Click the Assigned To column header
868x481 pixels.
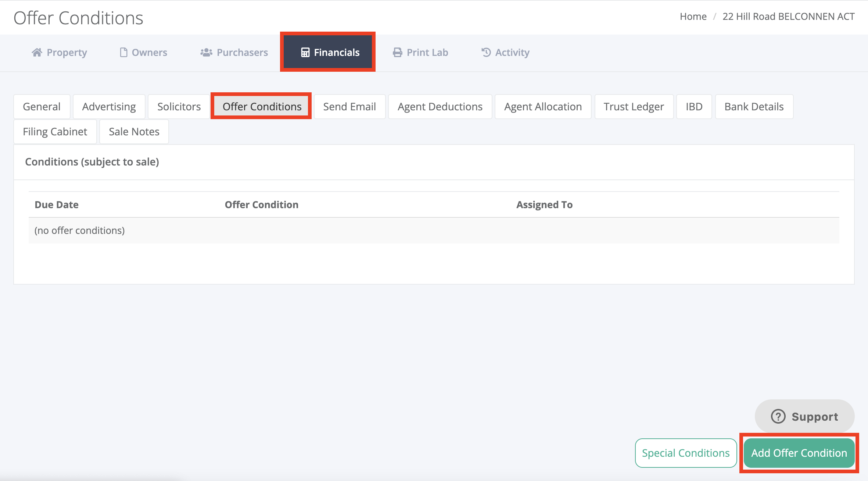pos(544,204)
